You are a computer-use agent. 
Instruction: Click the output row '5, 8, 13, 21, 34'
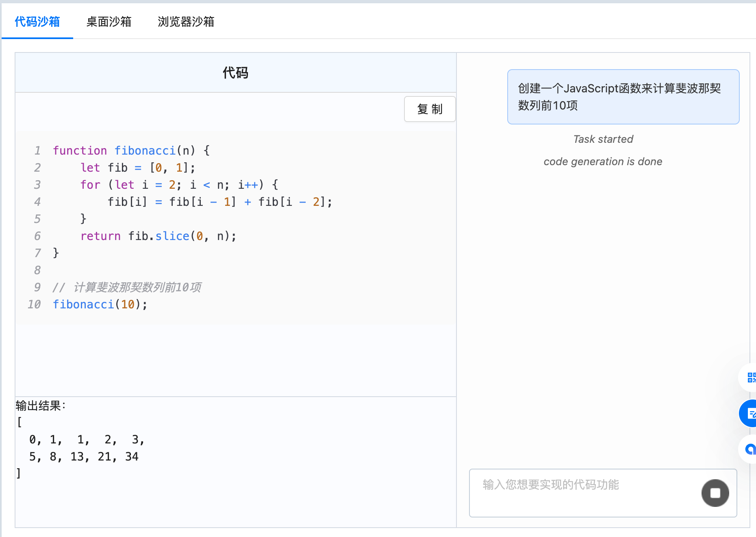click(x=84, y=456)
